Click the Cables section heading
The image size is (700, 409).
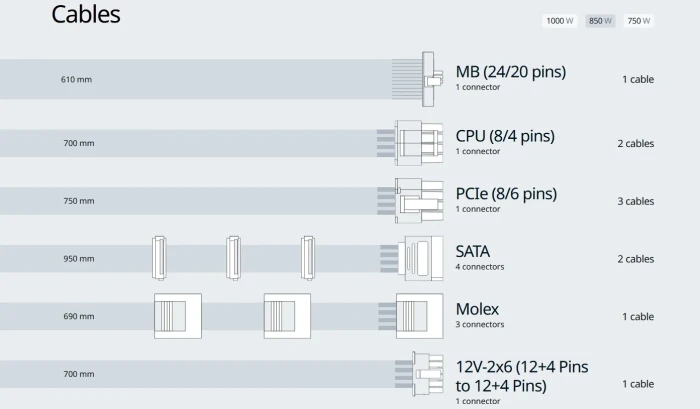click(86, 14)
